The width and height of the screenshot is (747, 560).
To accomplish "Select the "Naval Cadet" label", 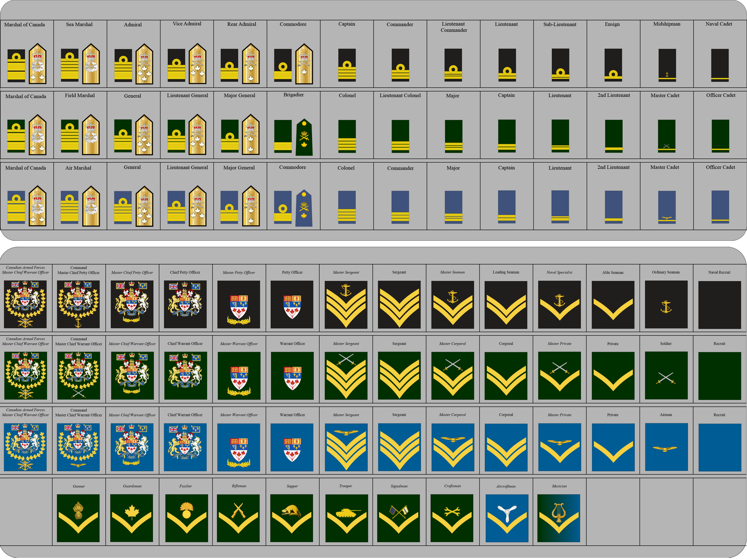I will click(719, 24).
